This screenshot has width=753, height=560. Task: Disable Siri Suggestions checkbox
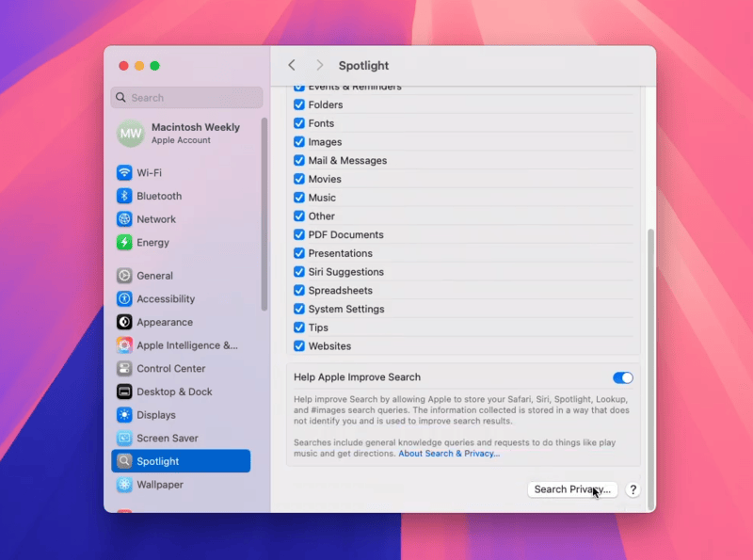click(x=299, y=272)
